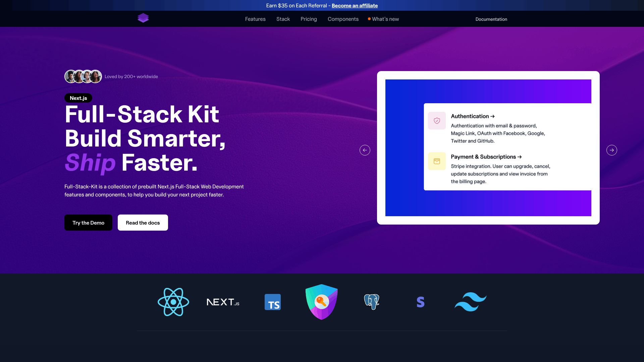
Task: Click the 'Ship' purple headline word
Action: point(90,163)
